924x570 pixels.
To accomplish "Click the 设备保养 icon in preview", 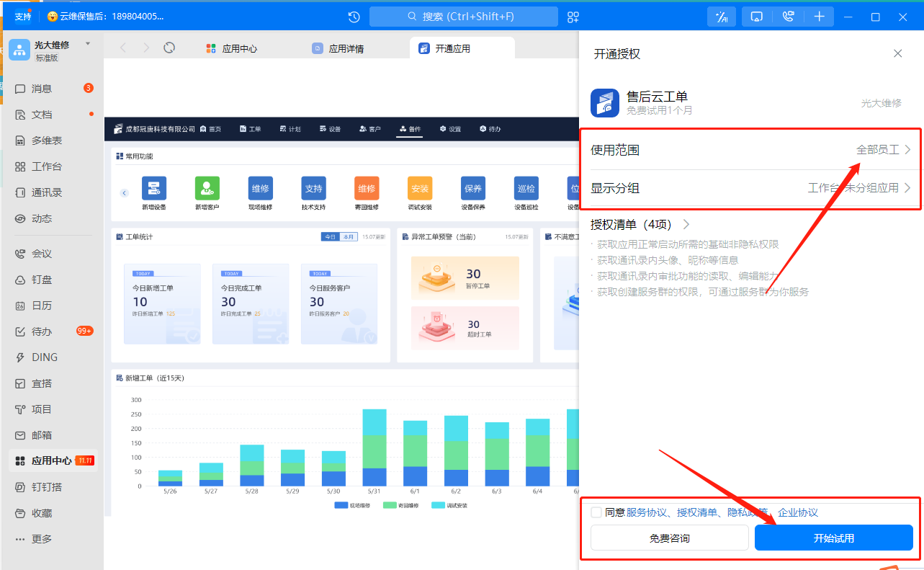I will [473, 188].
